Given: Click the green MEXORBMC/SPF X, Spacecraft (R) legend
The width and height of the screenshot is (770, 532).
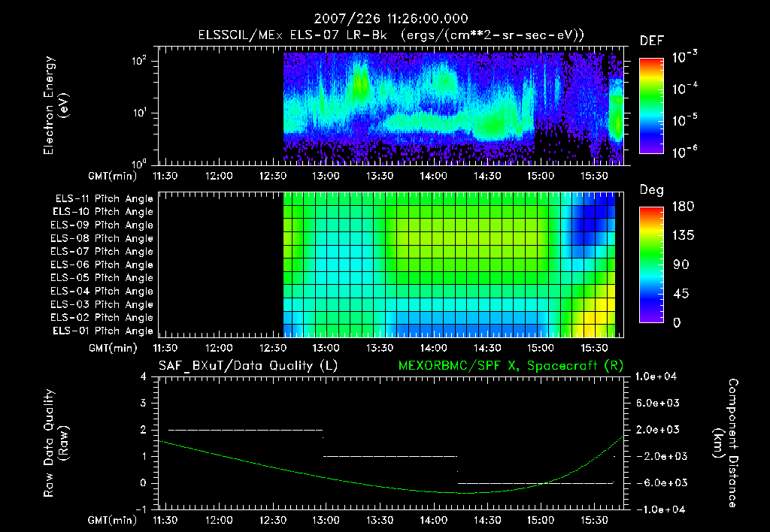Looking at the screenshot, I should click(511, 366).
